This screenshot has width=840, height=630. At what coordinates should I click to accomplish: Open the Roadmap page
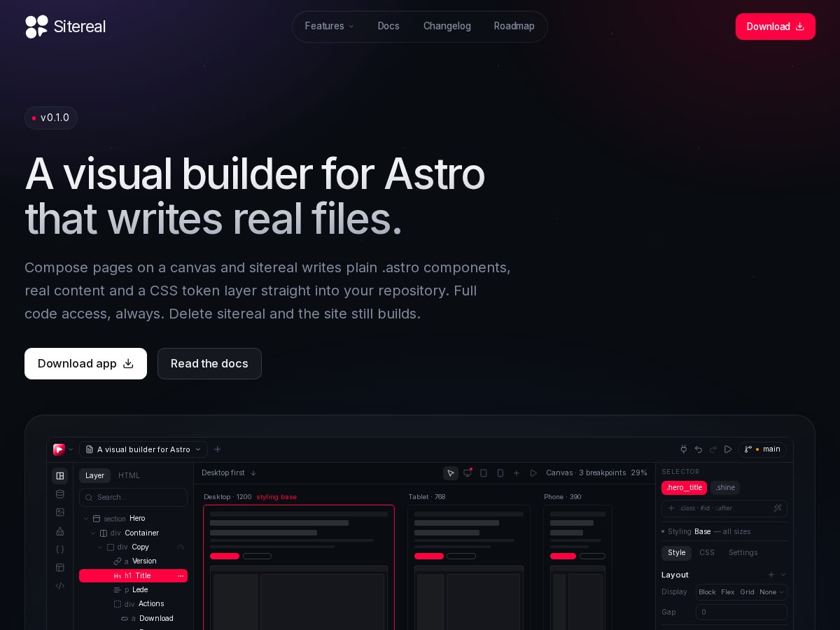tap(514, 27)
